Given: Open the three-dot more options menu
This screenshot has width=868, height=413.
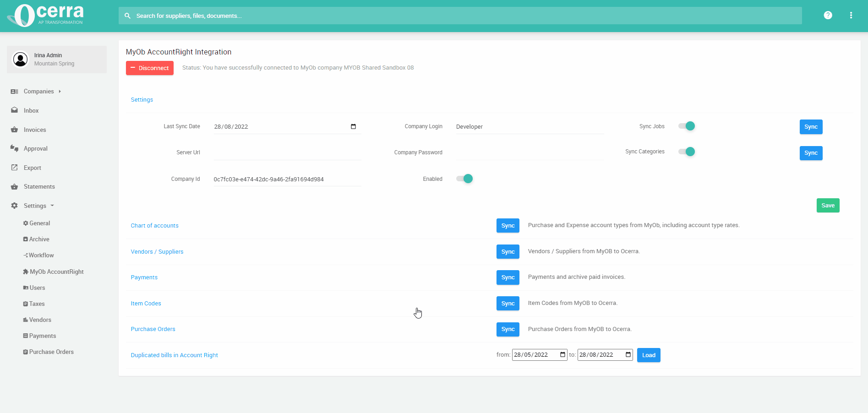Looking at the screenshot, I should click(x=851, y=15).
